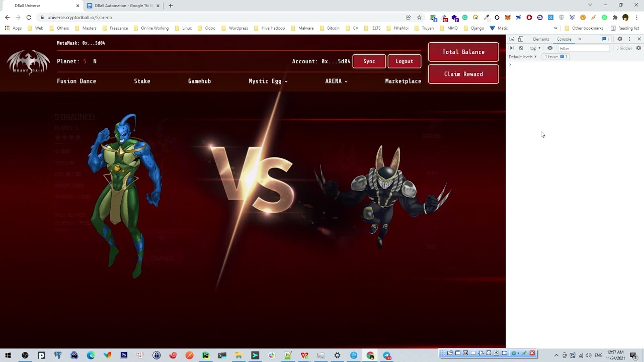Screen dimensions: 644x362
Task: Activate DevTools inspect element picker
Action: pos(512,39)
